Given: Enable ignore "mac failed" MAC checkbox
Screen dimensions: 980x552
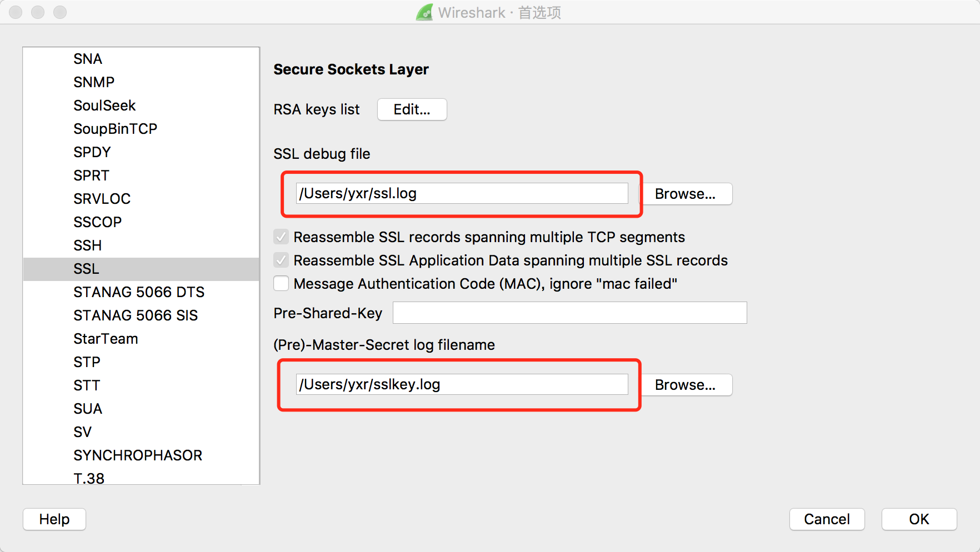Looking at the screenshot, I should coord(281,284).
